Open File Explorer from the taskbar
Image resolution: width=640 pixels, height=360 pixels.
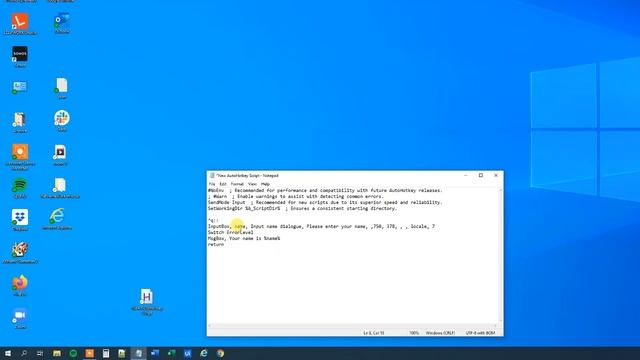(57, 353)
